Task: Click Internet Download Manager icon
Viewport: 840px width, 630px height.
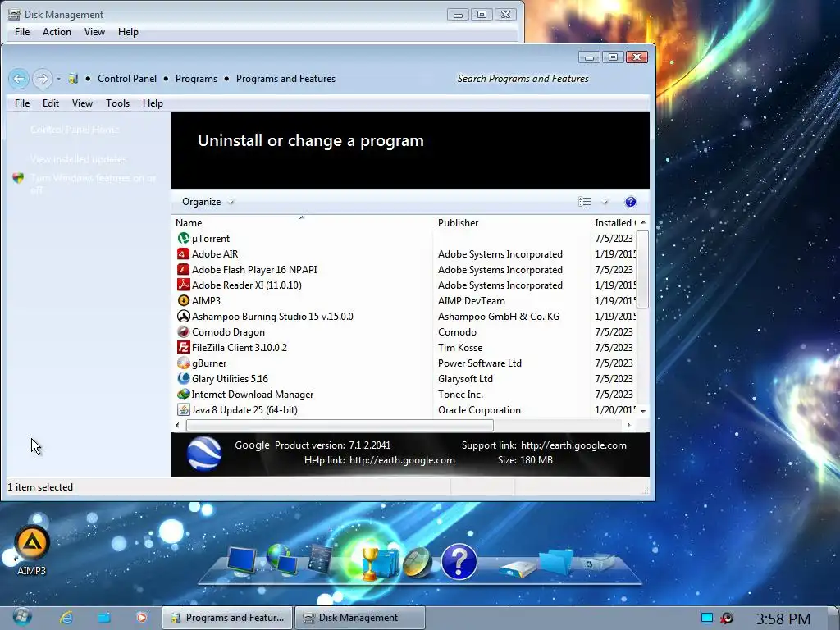Action: 183,394
